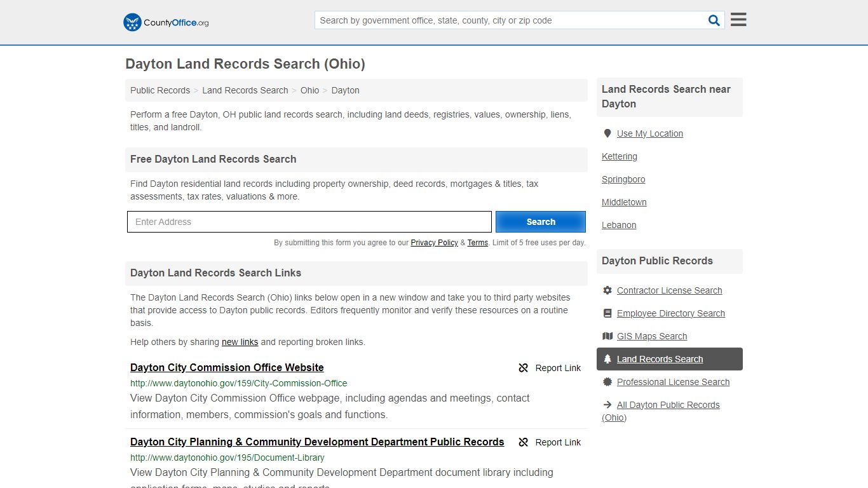868x488 pixels.
Task: Click the 'Dayton Public Records' sidebar heading
Action: 657,261
